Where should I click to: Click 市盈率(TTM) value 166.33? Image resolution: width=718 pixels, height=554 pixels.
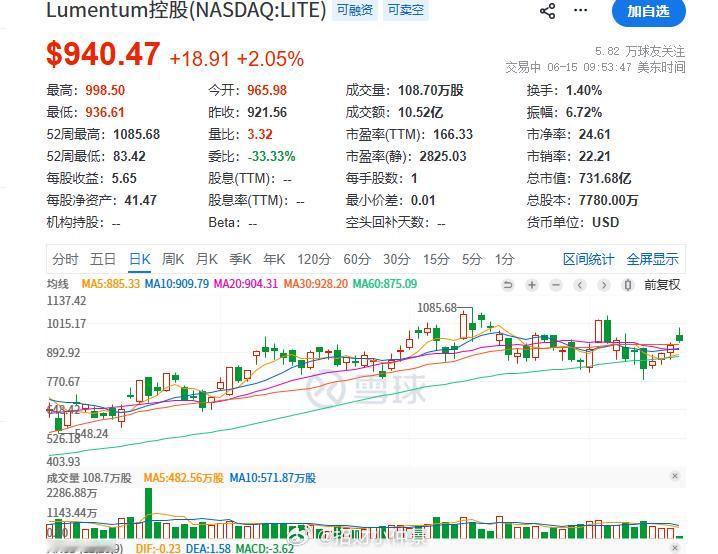(453, 134)
